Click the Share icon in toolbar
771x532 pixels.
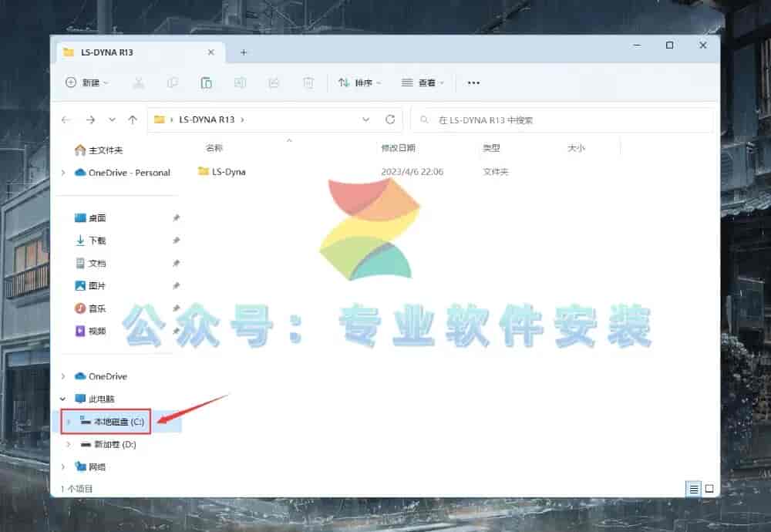tap(274, 82)
